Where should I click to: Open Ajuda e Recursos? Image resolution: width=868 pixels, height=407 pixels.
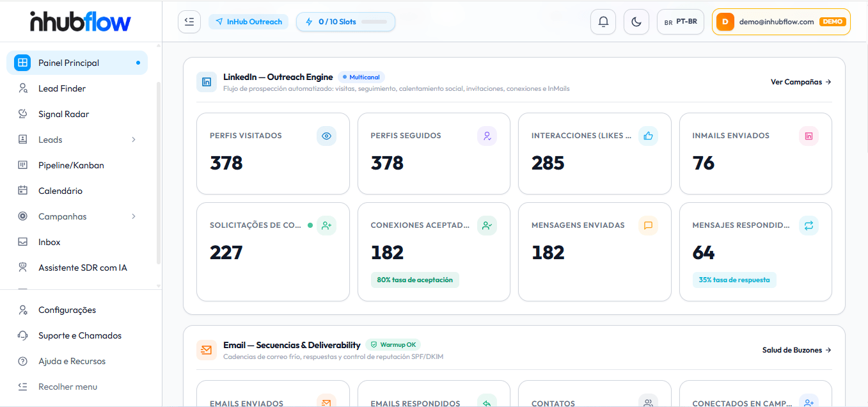pyautogui.click(x=77, y=361)
